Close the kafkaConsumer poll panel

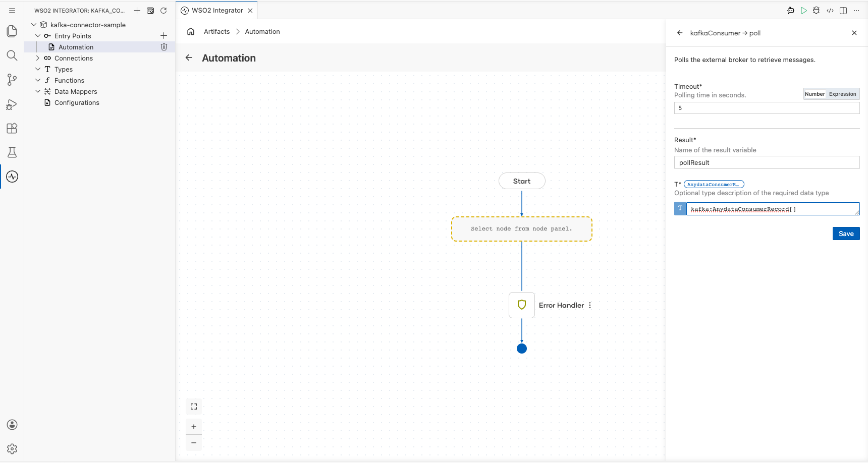point(854,33)
